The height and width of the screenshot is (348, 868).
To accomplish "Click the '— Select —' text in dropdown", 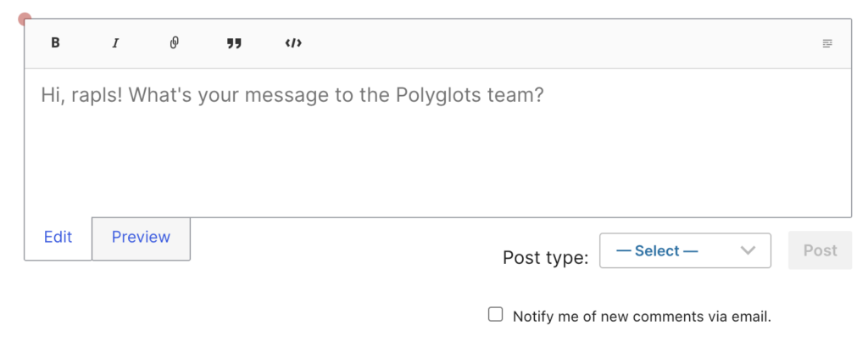I will [657, 250].
